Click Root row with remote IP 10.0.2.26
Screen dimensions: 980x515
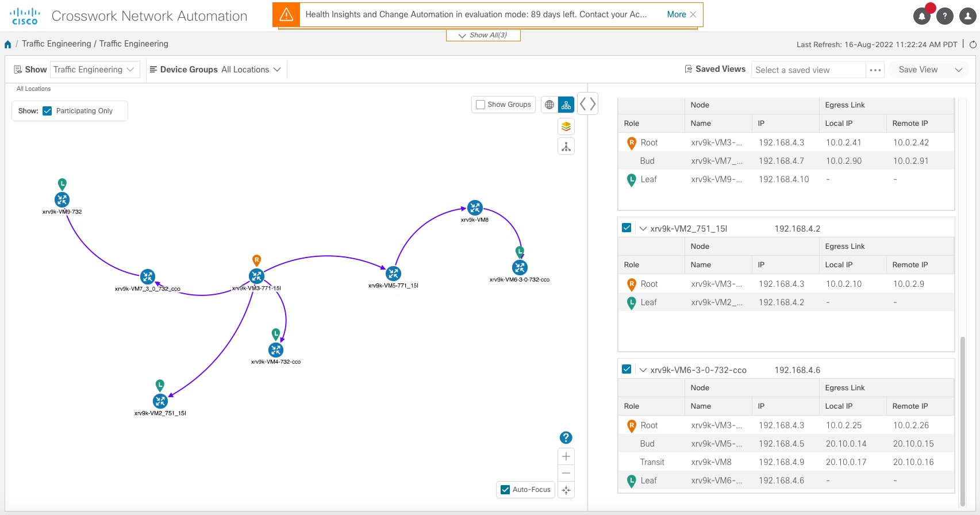786,425
